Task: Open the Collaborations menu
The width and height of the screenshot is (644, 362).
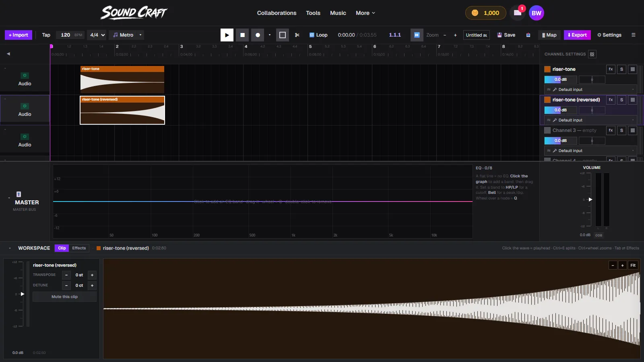Action: [x=277, y=13]
